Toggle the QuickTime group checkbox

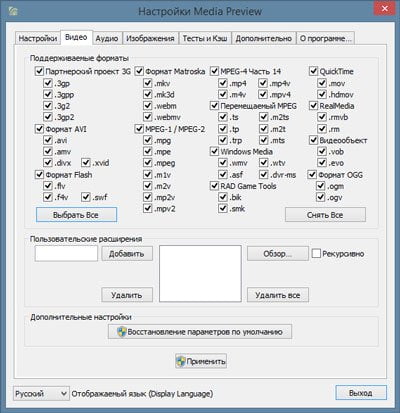[x=313, y=71]
